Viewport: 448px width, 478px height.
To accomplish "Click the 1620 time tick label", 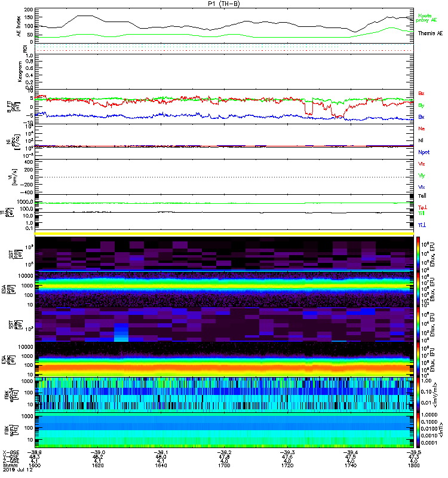I will pos(97,465).
